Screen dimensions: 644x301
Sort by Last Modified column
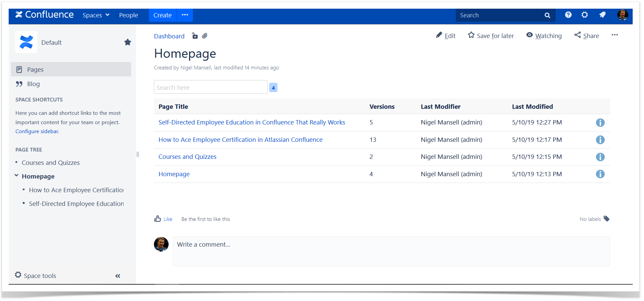532,106
